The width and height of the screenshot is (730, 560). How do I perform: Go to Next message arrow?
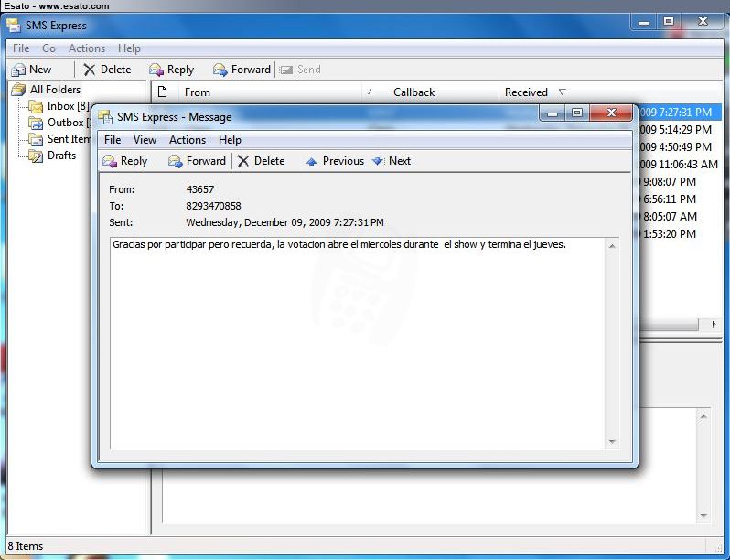pos(378,161)
